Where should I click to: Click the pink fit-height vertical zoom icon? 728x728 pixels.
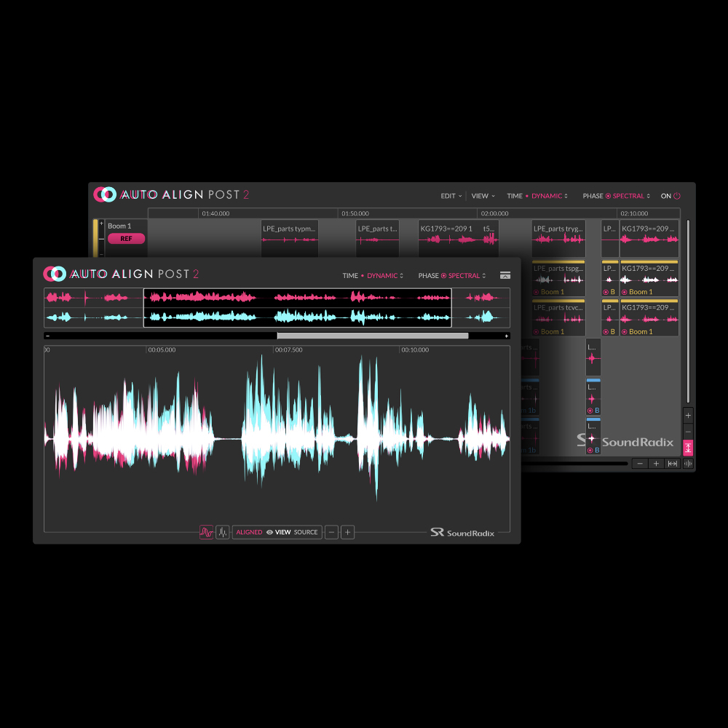pos(688,448)
